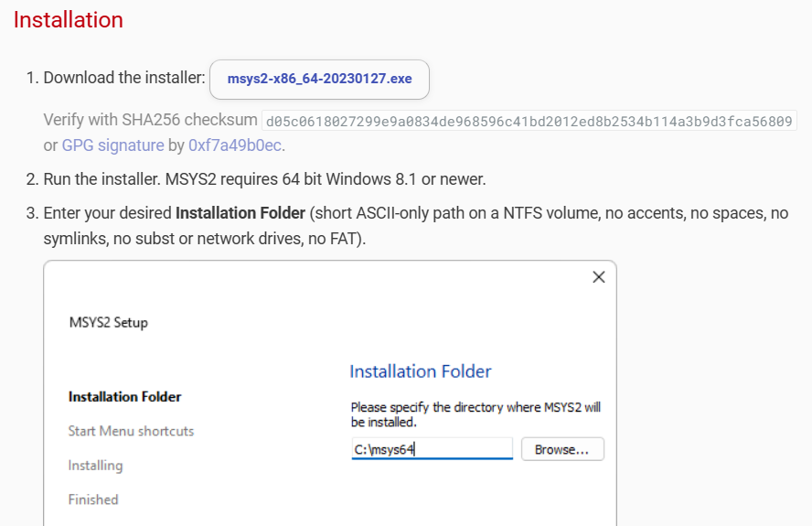Close the MSYS2 Setup dialog
Screen dimensions: 812x526
[x=599, y=277]
